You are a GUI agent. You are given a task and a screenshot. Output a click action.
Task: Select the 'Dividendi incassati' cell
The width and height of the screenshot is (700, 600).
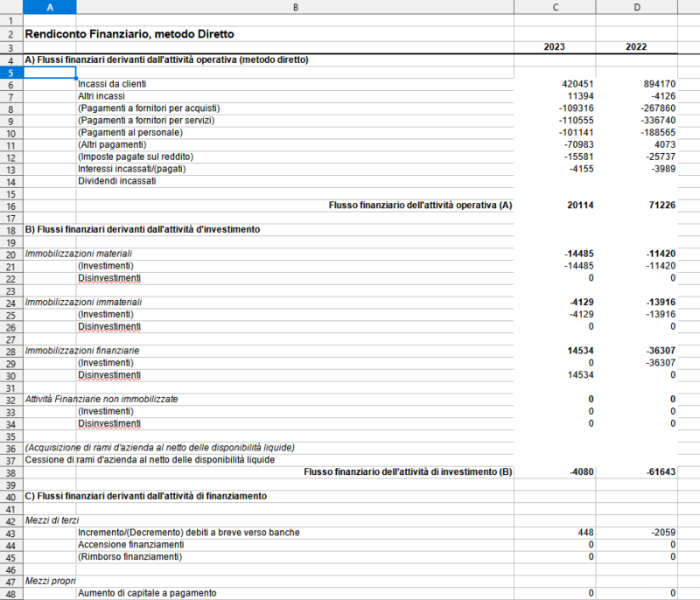click(116, 181)
